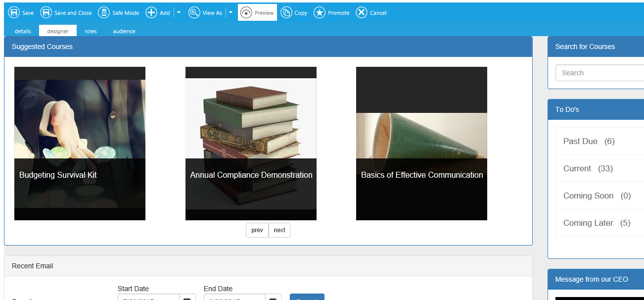Select Coming Later (5) in To Do's

pyautogui.click(x=597, y=223)
